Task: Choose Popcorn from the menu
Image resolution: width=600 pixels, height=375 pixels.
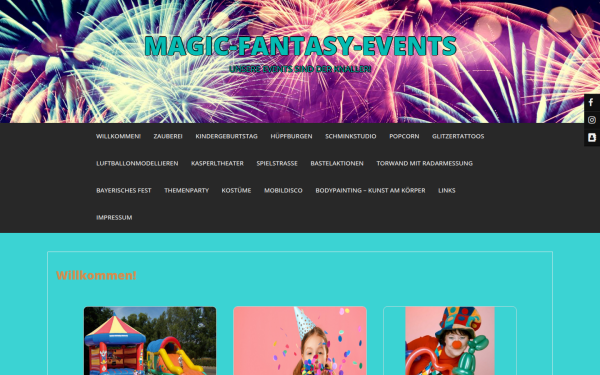Action: pos(404,136)
